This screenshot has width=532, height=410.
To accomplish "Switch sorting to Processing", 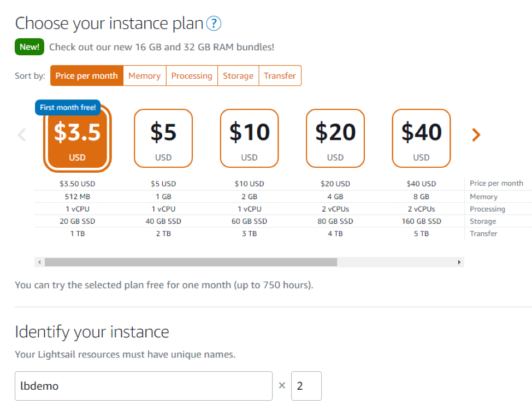I will 192,75.
